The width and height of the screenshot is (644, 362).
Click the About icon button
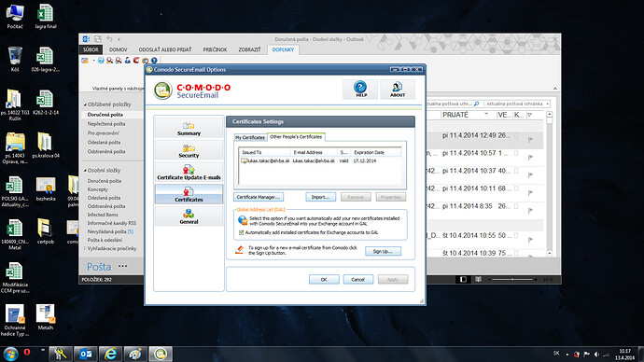pos(398,89)
